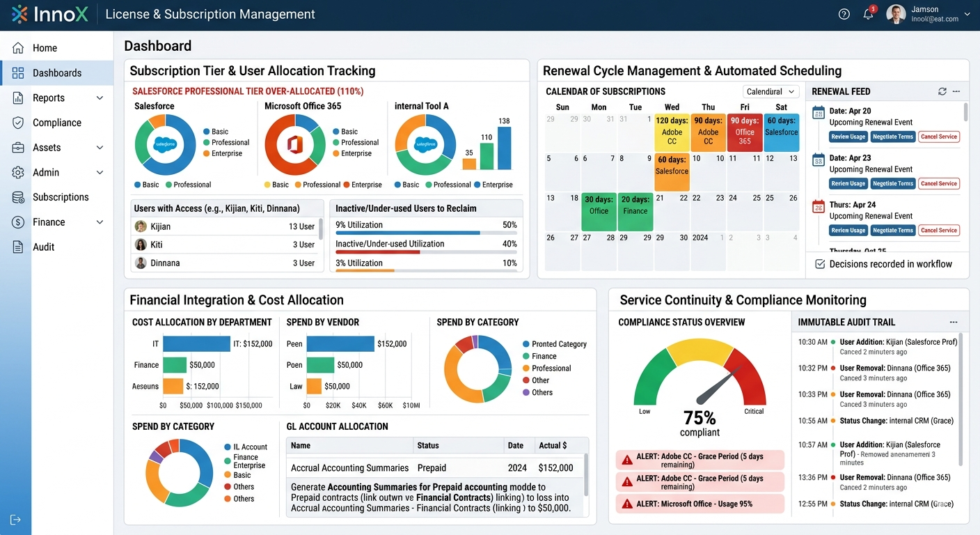Image resolution: width=980 pixels, height=535 pixels.
Task: Click the Dashboards grid icon
Action: pyautogui.click(x=18, y=73)
